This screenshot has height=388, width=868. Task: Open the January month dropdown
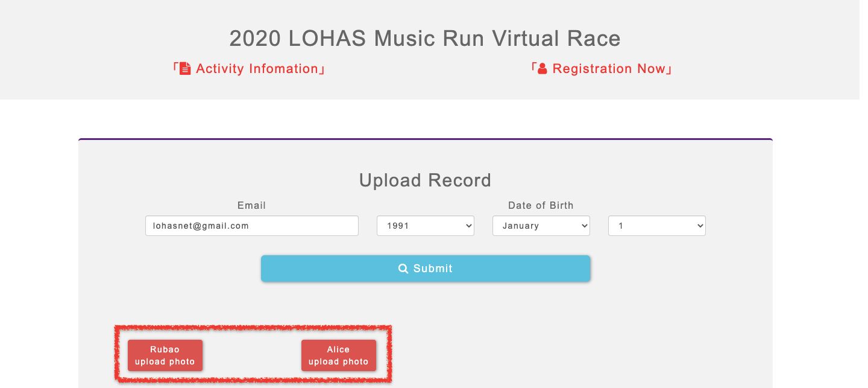pyautogui.click(x=541, y=226)
